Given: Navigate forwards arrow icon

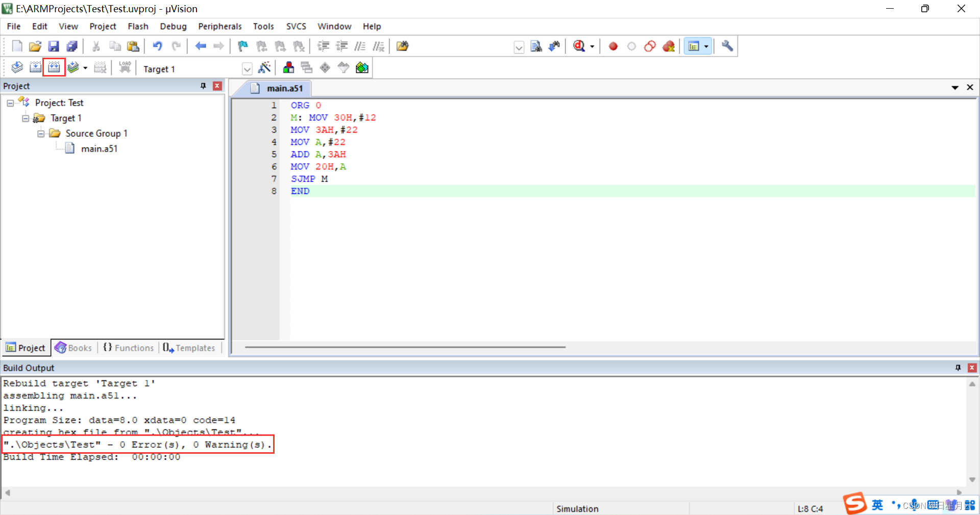Looking at the screenshot, I should pyautogui.click(x=219, y=46).
